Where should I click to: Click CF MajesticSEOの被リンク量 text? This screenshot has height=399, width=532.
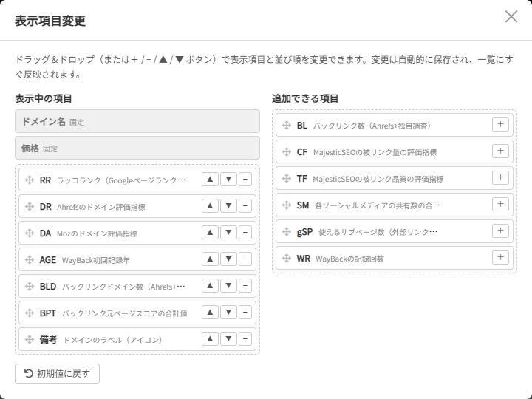point(375,152)
